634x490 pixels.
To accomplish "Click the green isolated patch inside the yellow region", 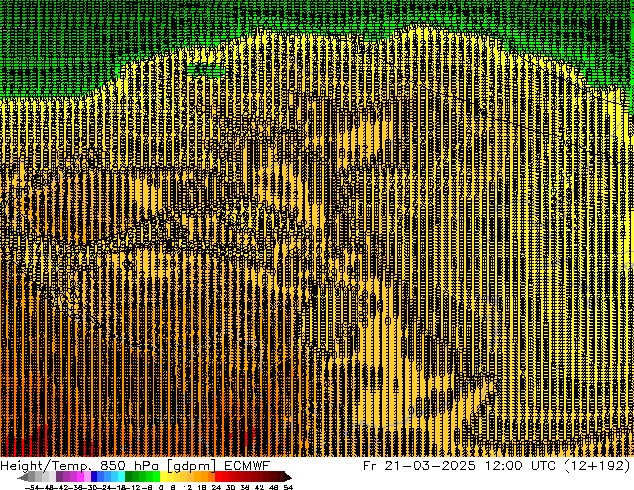I will click(205, 71).
